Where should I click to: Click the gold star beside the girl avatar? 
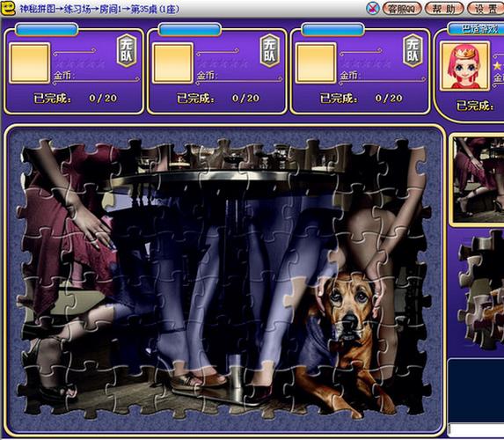[x=498, y=66]
